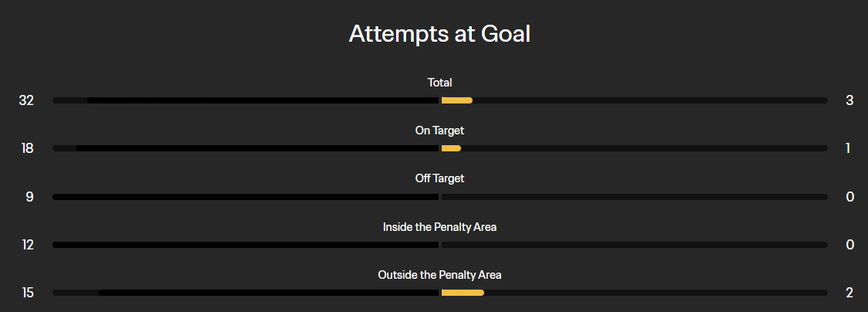Click the left total value 32
The image size is (868, 312).
click(x=26, y=100)
